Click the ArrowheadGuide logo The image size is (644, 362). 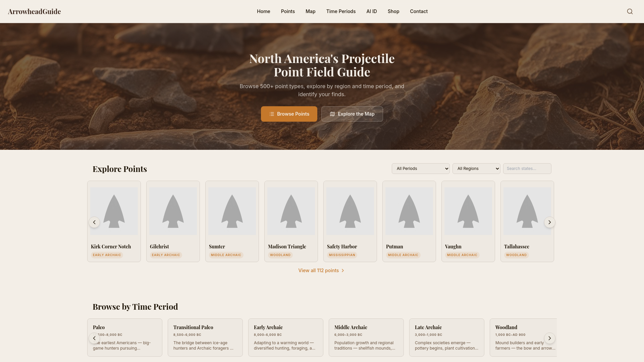pyautogui.click(x=34, y=11)
